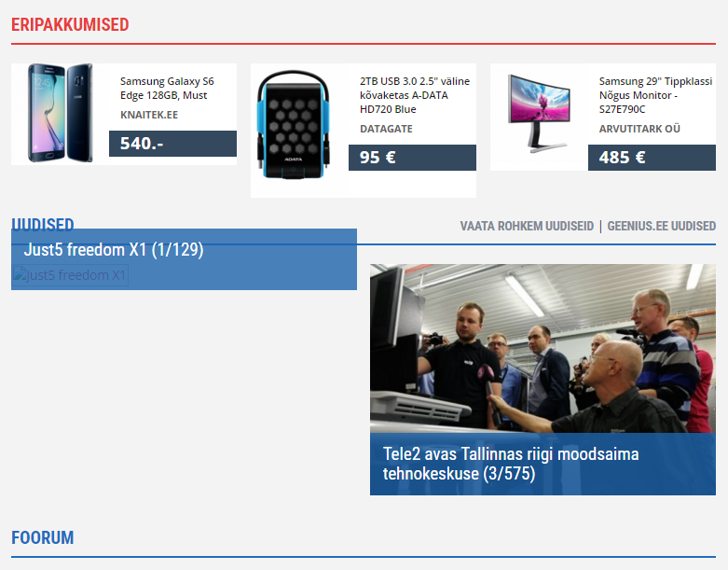
Task: Click the broken Just5 freedom X1 image
Action: [x=70, y=275]
